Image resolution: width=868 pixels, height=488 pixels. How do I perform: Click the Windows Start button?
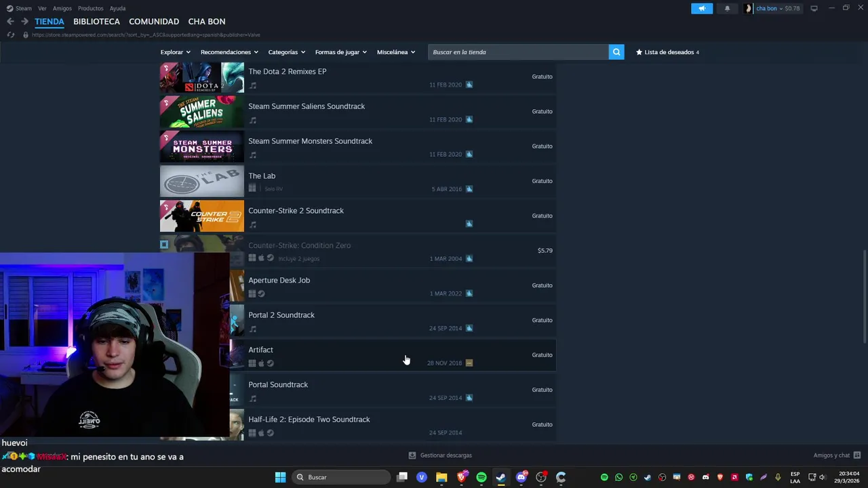(280, 477)
